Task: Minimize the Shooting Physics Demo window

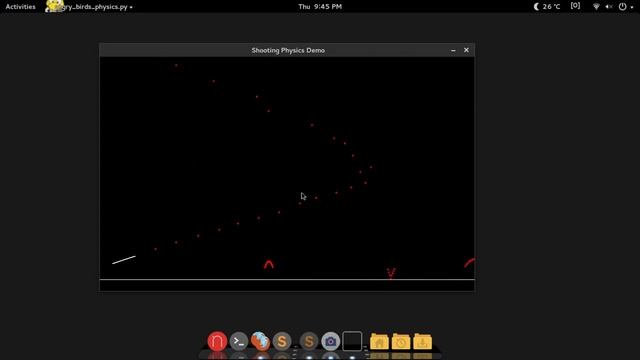Action: click(453, 50)
